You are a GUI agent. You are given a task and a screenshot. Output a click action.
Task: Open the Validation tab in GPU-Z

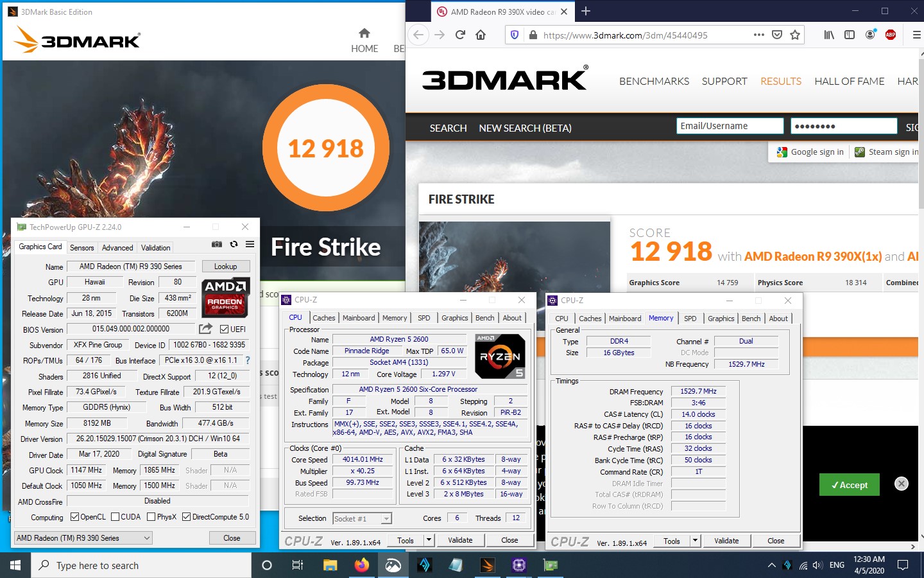pyautogui.click(x=155, y=248)
